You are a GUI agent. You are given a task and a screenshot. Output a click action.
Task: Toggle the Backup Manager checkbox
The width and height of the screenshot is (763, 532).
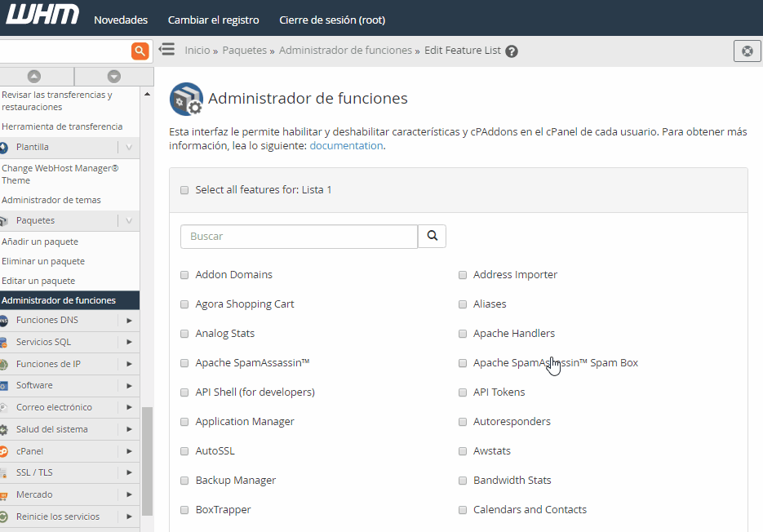[x=184, y=481]
